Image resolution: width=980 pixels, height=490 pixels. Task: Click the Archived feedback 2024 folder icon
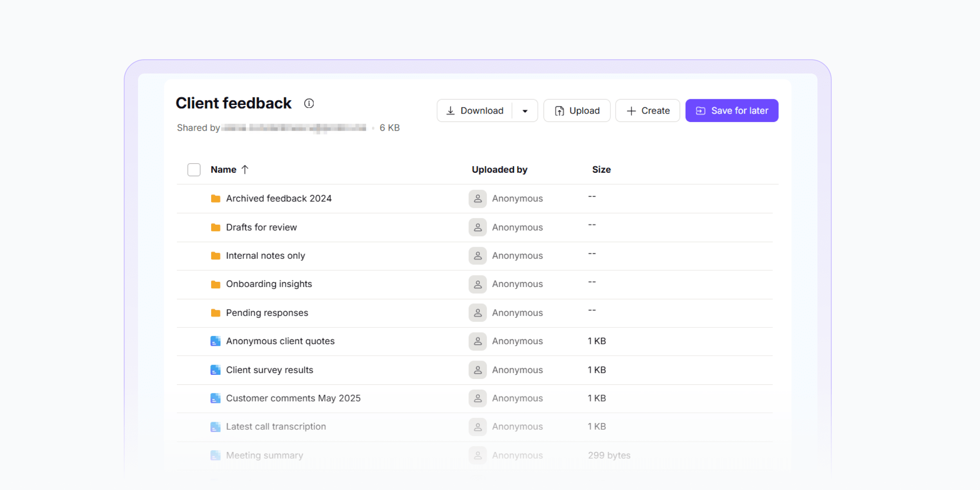click(x=216, y=198)
